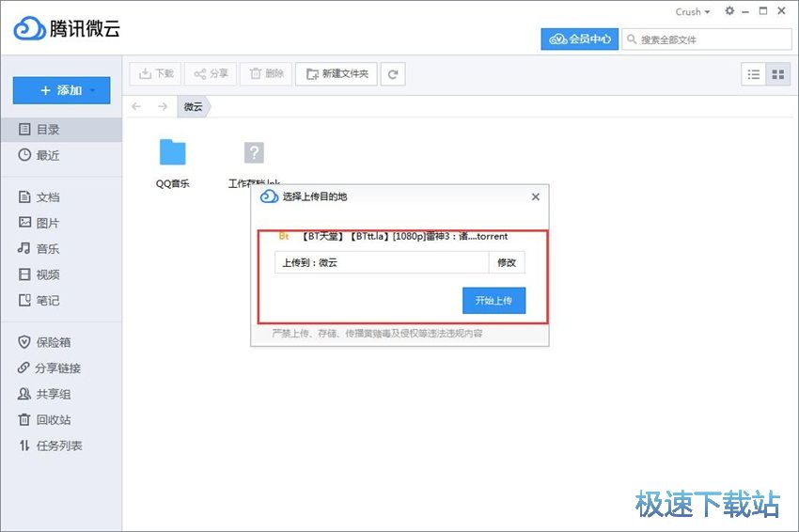The image size is (799, 532).
Task: Focus the 搜索全部文件 search box
Action: click(706, 39)
